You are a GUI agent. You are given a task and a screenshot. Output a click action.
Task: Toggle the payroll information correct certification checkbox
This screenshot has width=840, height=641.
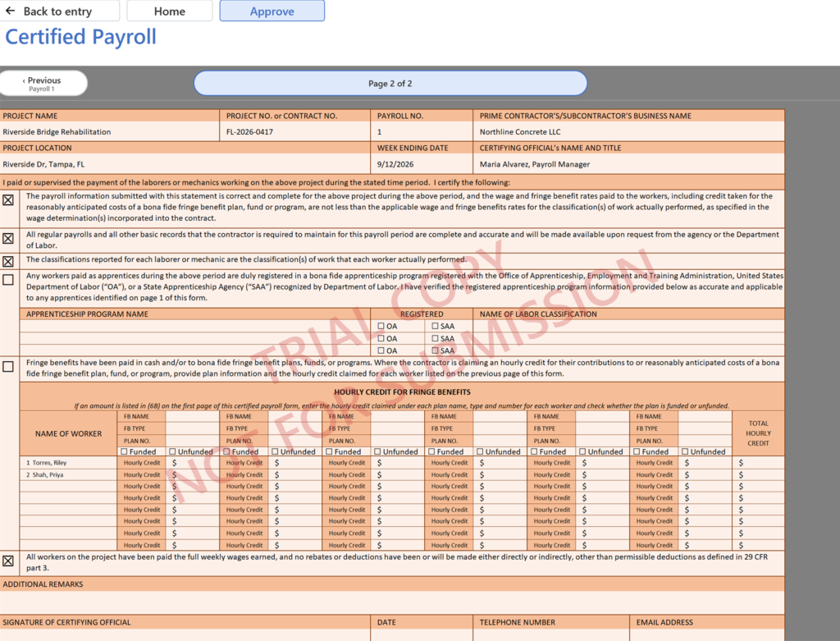(x=8, y=200)
